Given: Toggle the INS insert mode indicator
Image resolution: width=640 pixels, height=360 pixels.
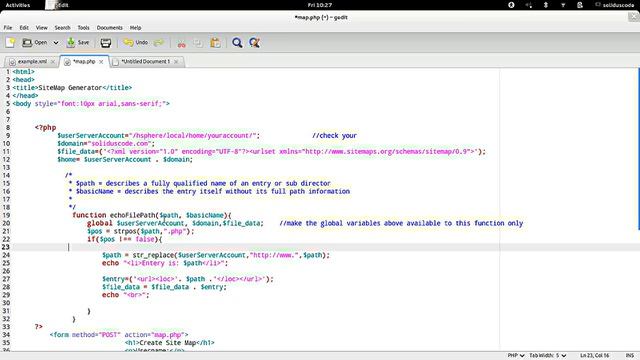Looking at the screenshot, I should [x=629, y=356].
